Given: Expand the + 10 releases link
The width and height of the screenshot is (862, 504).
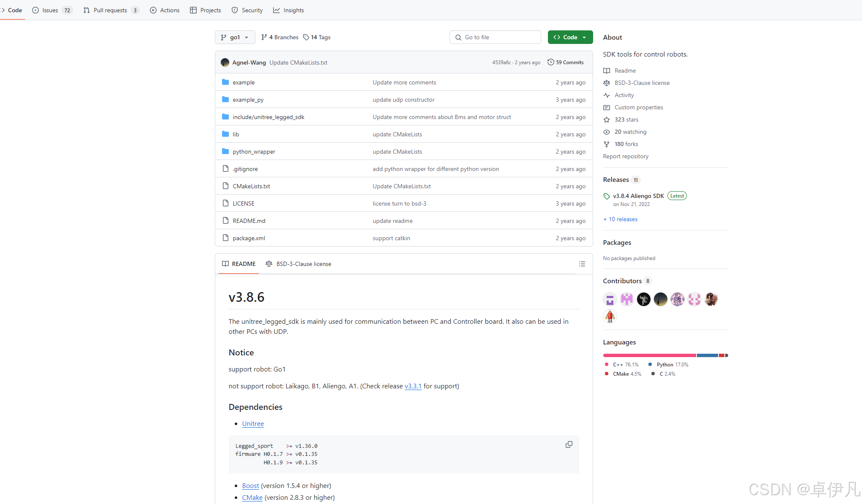Looking at the screenshot, I should [620, 219].
